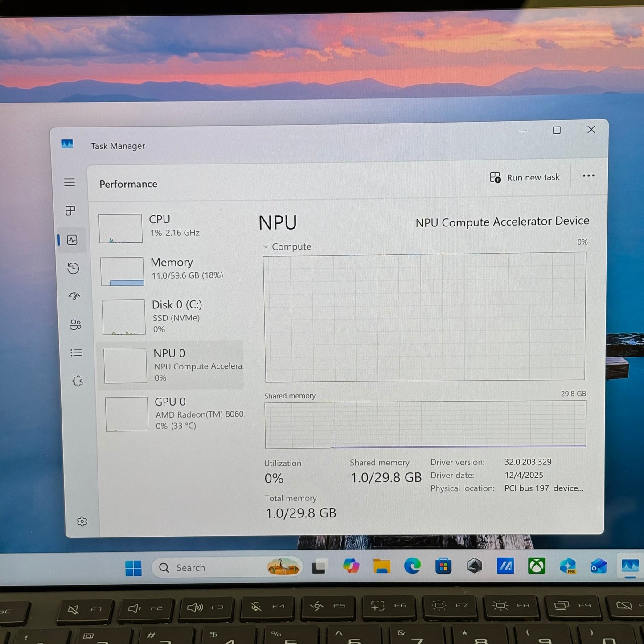Open the Details view

click(76, 353)
